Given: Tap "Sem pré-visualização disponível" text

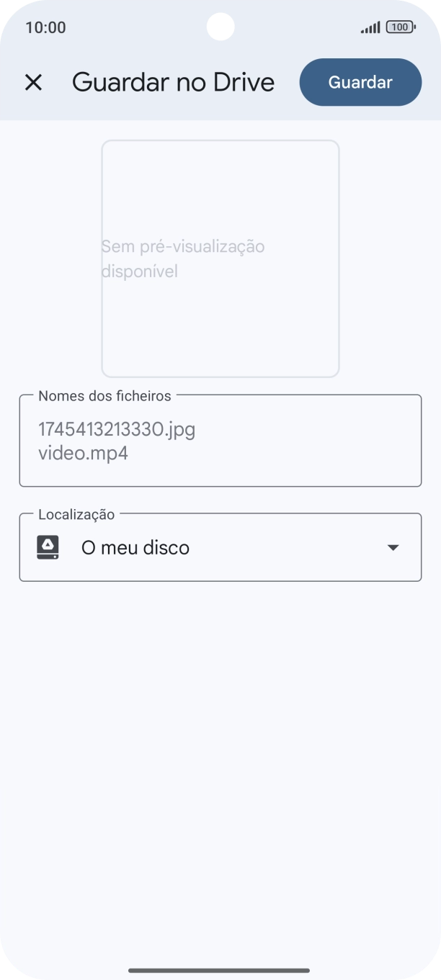Looking at the screenshot, I should [182, 259].
